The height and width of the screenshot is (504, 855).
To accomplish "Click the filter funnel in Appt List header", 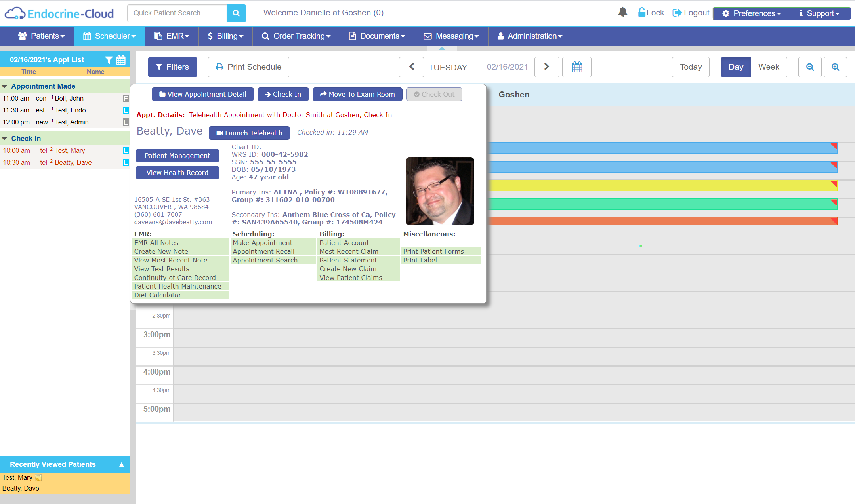I will (x=109, y=60).
